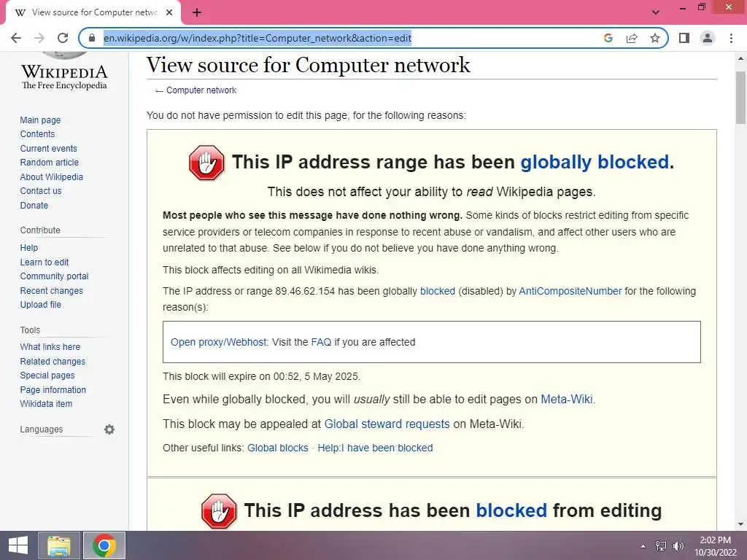Screen dimensions: 747x560
Task: Open Special pages link
Action: (x=47, y=376)
